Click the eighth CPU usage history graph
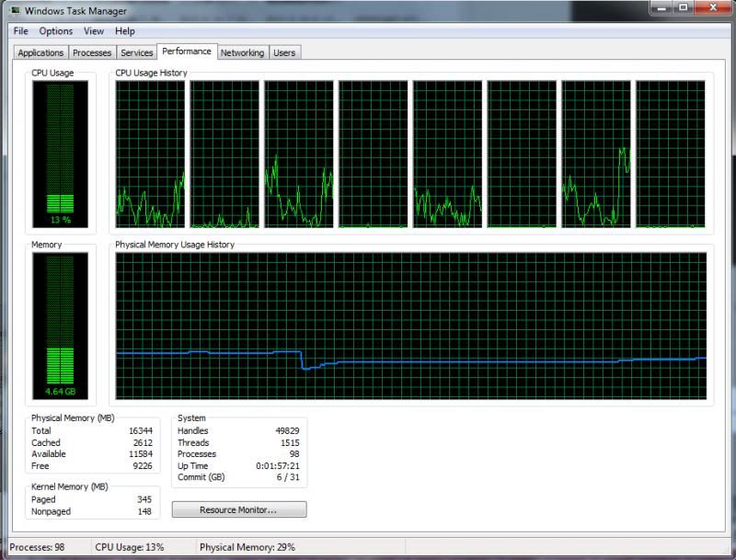This screenshot has width=736, height=560. tap(671, 154)
